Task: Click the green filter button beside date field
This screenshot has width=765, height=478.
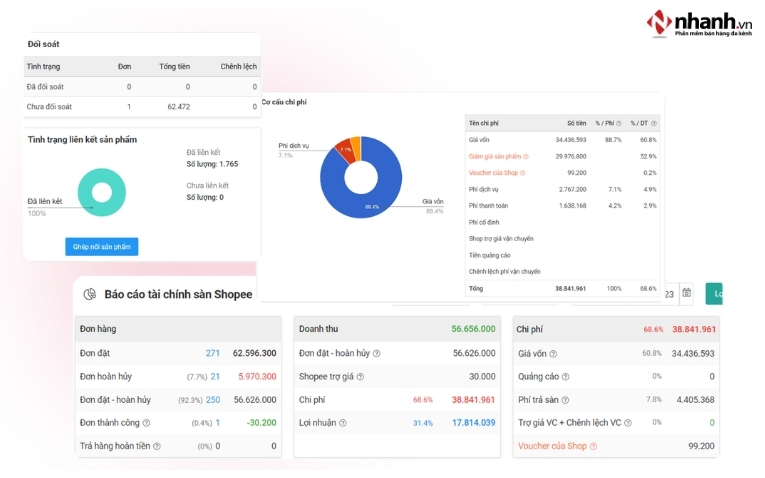Action: point(714,293)
